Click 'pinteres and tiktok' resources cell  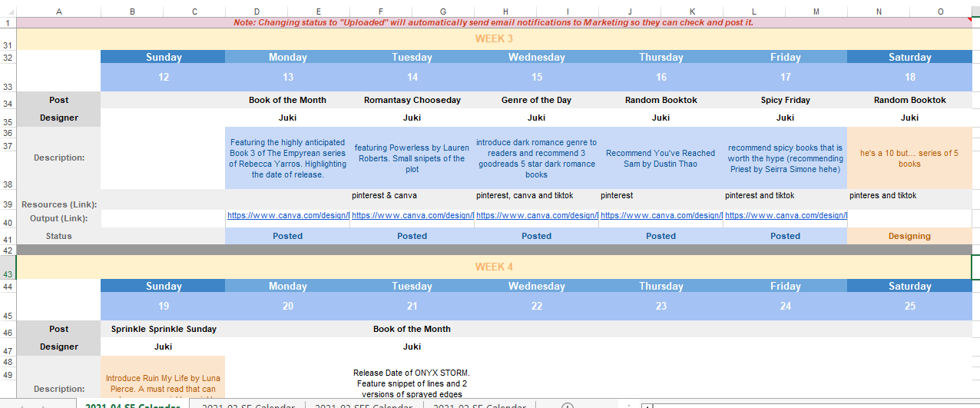(x=910, y=199)
